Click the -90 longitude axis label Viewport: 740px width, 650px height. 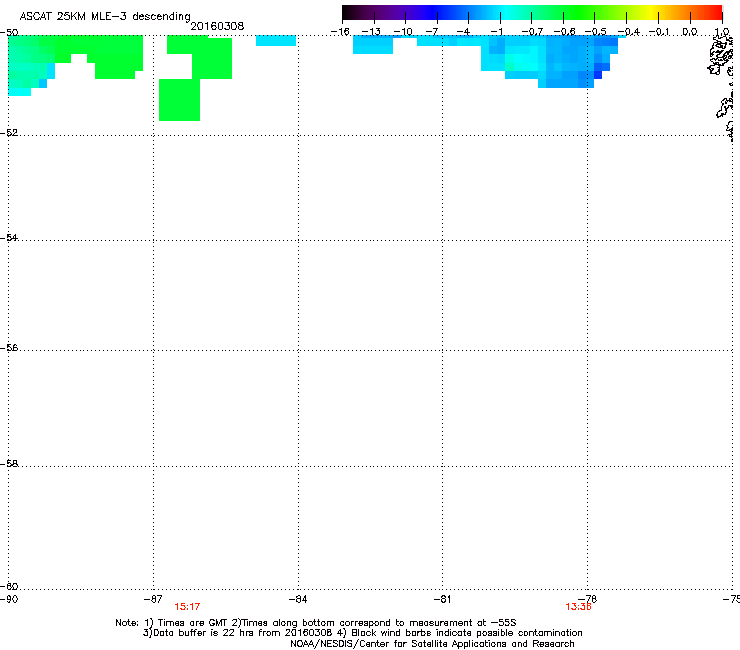pyautogui.click(x=9, y=599)
